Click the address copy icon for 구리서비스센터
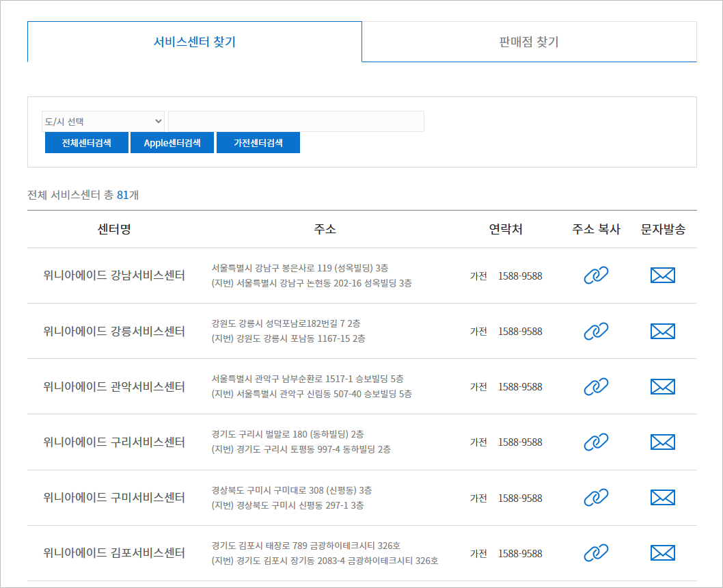The image size is (723, 588). (597, 442)
